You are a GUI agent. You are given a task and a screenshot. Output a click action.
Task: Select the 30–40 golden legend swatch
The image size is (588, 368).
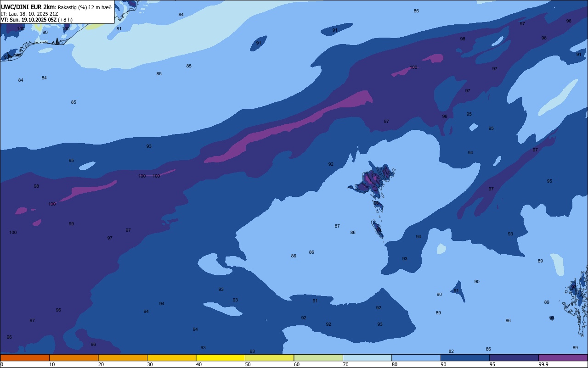pyautogui.click(x=171, y=358)
